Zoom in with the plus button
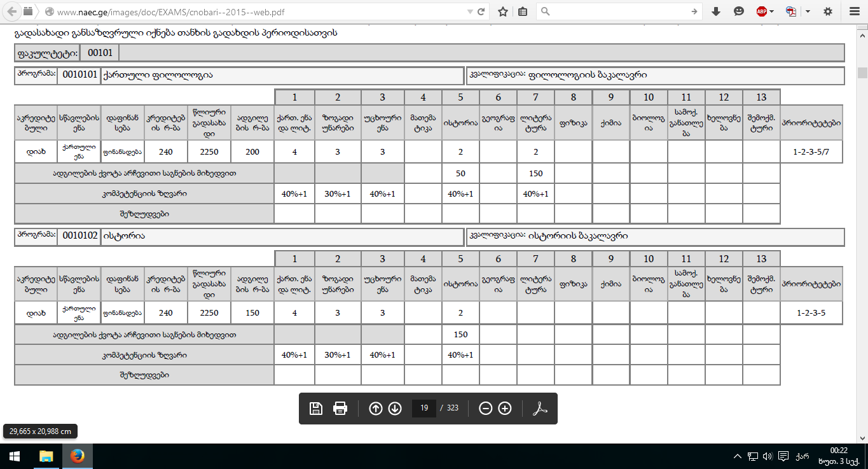Viewport: 868px width, 469px height. (x=505, y=409)
